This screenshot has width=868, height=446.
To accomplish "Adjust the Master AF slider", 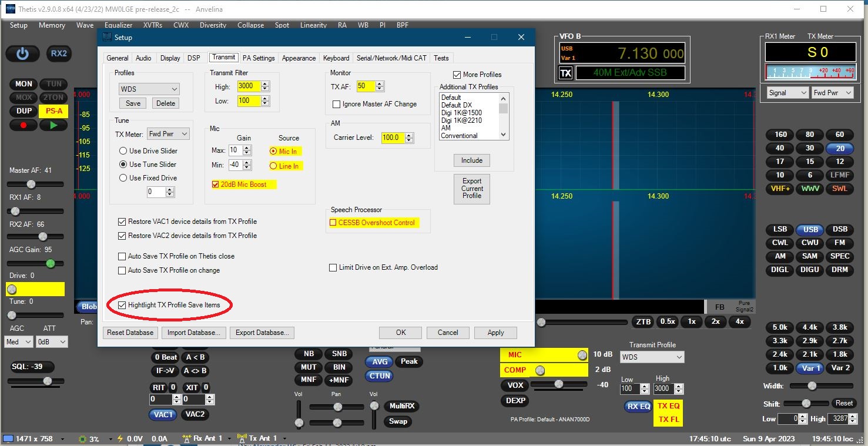I will click(x=32, y=185).
